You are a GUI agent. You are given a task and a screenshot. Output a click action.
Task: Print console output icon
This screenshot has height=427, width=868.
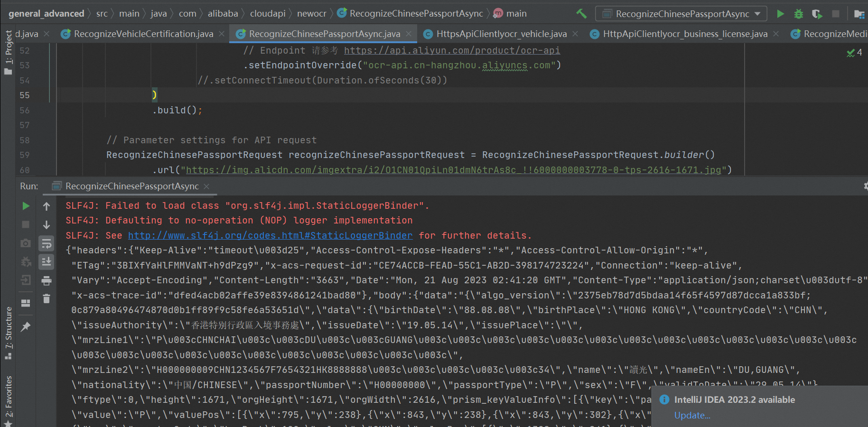click(x=47, y=281)
